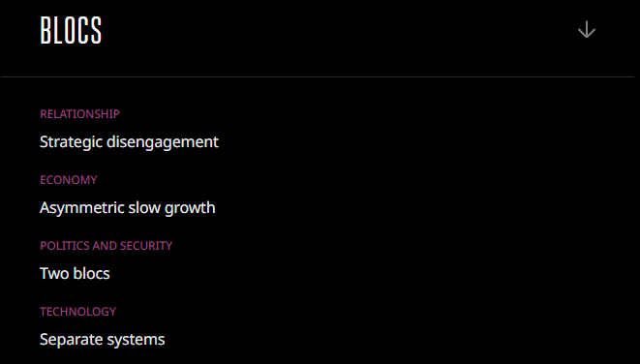Click the down arrow icon beside BLOCS
The width and height of the screenshot is (640, 364).
tap(587, 30)
